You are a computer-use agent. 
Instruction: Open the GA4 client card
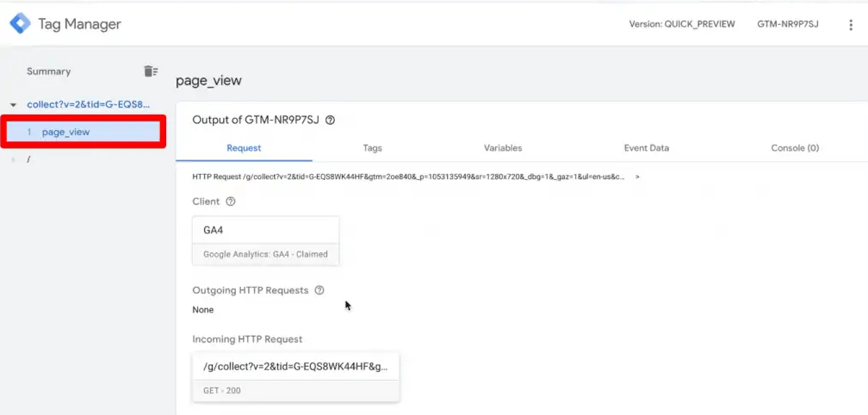[x=266, y=241]
